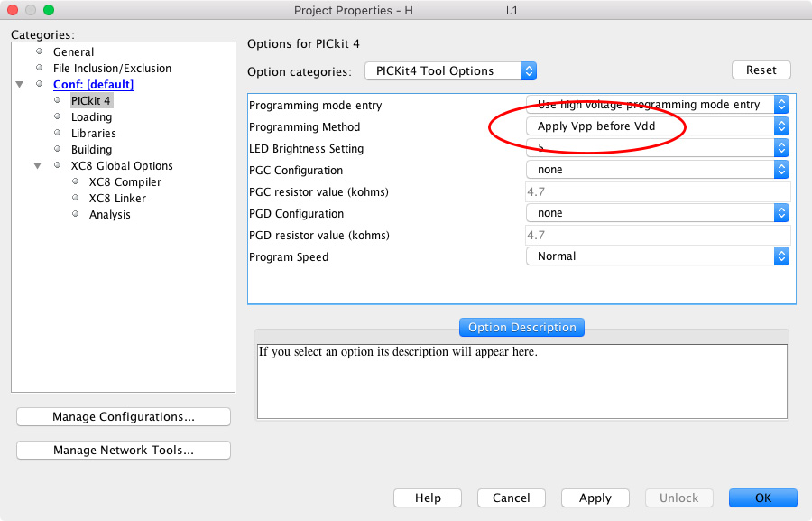
Task: Click the Analysis category icon
Action: 76,214
